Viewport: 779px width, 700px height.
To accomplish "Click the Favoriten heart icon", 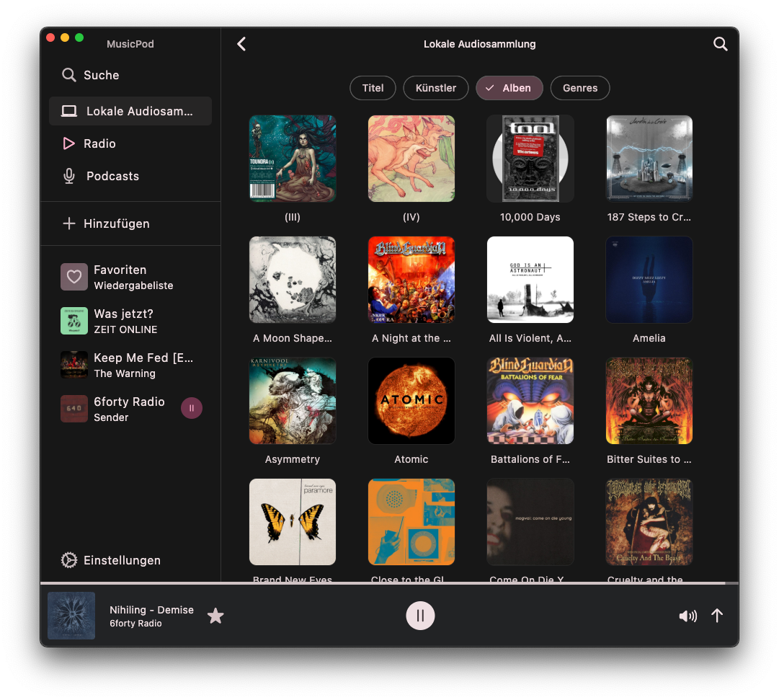I will coord(74,277).
